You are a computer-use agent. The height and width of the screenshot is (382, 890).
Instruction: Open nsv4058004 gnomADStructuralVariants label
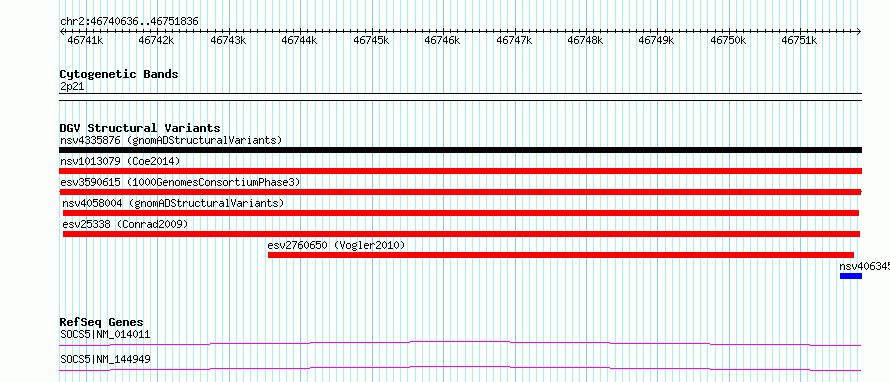point(173,203)
